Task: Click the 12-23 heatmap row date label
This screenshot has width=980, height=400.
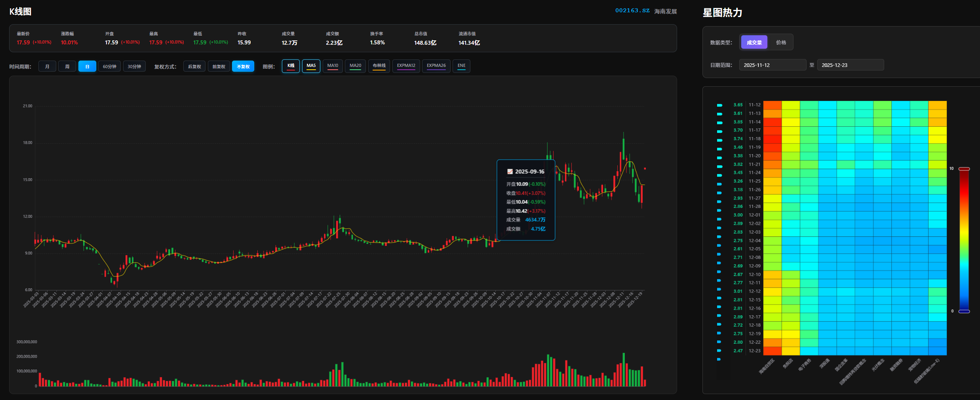Action: point(754,351)
